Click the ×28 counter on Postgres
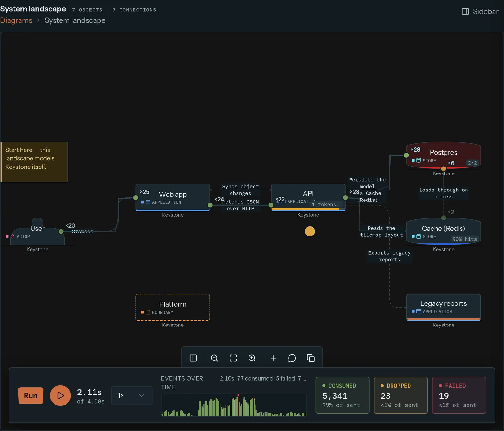 415,150
